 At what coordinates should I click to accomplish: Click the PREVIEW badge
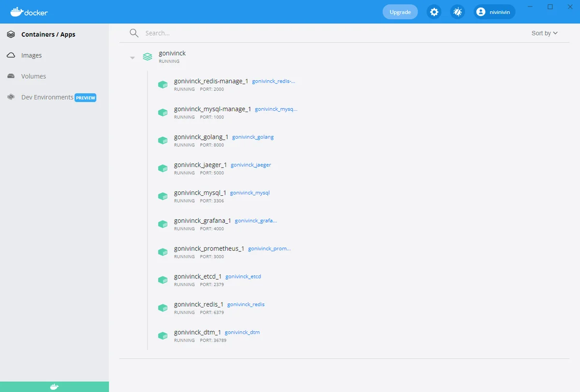coord(86,98)
